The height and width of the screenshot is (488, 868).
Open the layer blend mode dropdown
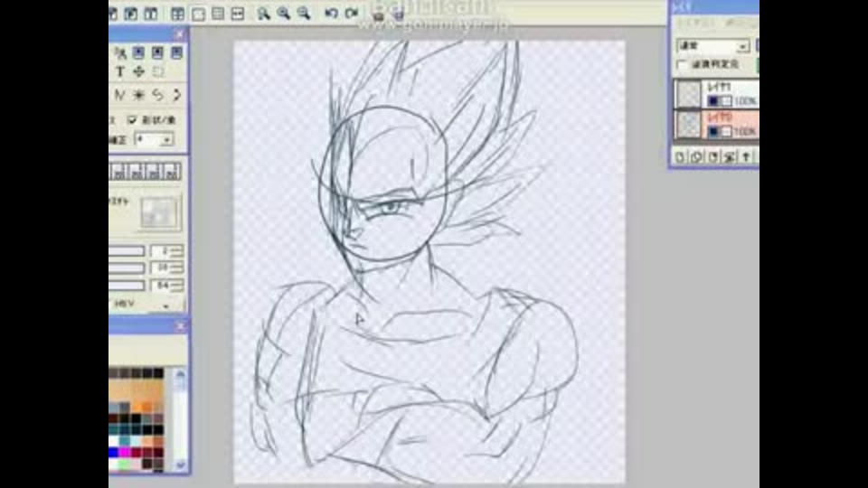[x=713, y=46]
